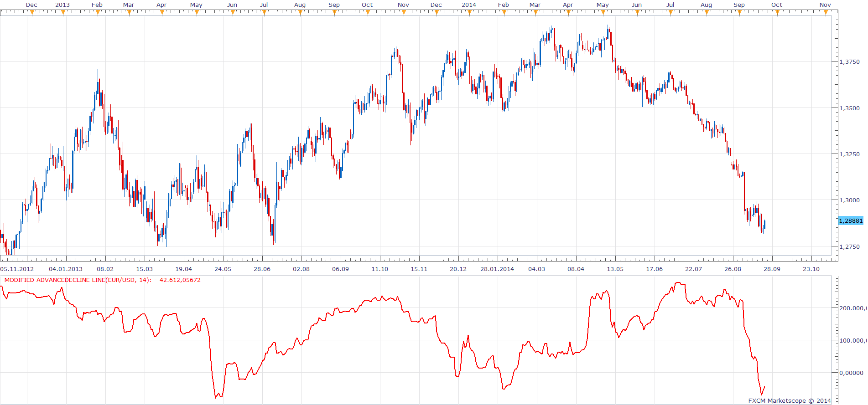Click the 28.06 date on bottom axis
Viewport: 868px width, 405px height.
(262, 269)
